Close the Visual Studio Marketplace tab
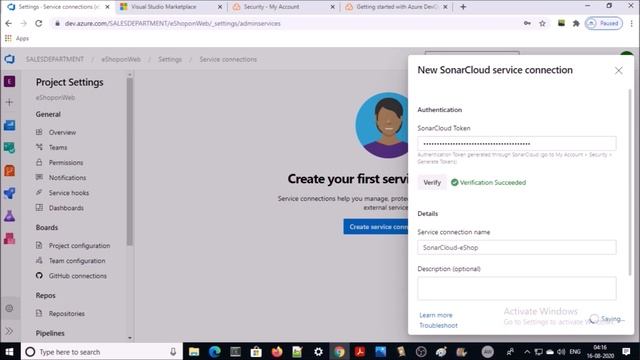Screen dimensions: 640x360 220,7
